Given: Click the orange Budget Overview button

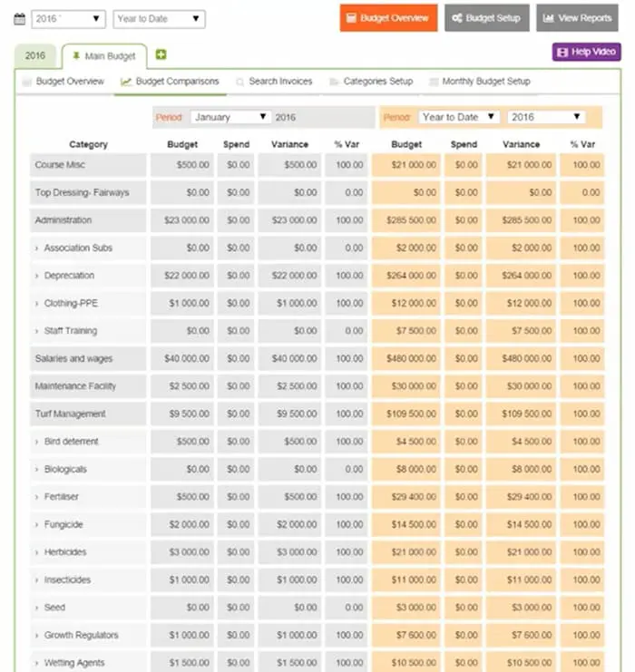Looking at the screenshot, I should click(x=388, y=18).
